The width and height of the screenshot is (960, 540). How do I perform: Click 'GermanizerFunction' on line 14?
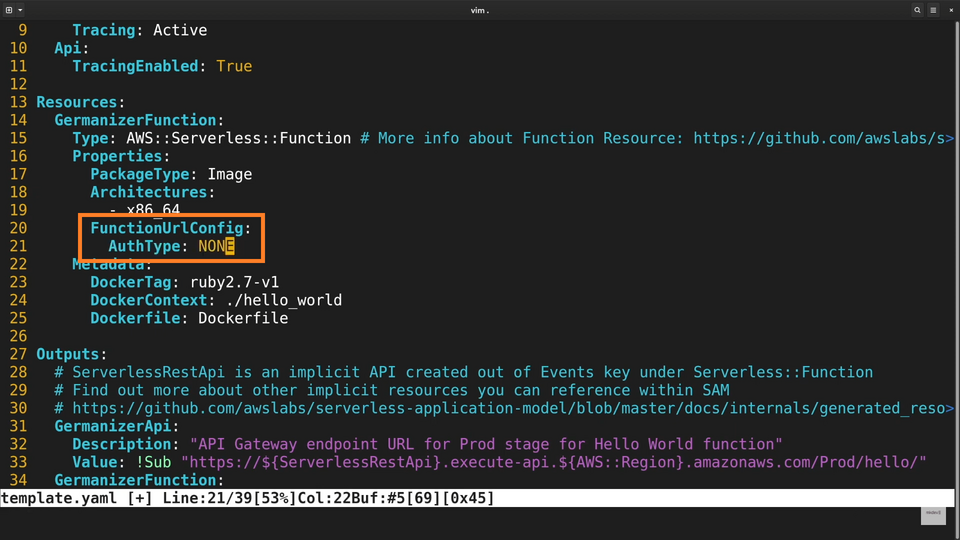[135, 120]
